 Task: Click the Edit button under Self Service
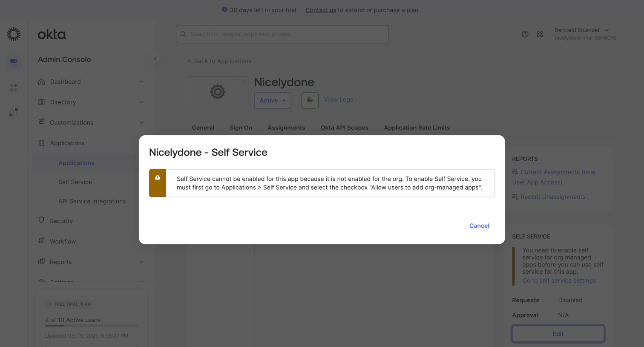tap(558, 334)
